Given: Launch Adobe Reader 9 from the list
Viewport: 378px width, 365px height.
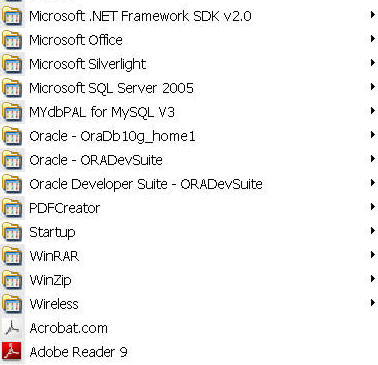Looking at the screenshot, I should (189, 352).
